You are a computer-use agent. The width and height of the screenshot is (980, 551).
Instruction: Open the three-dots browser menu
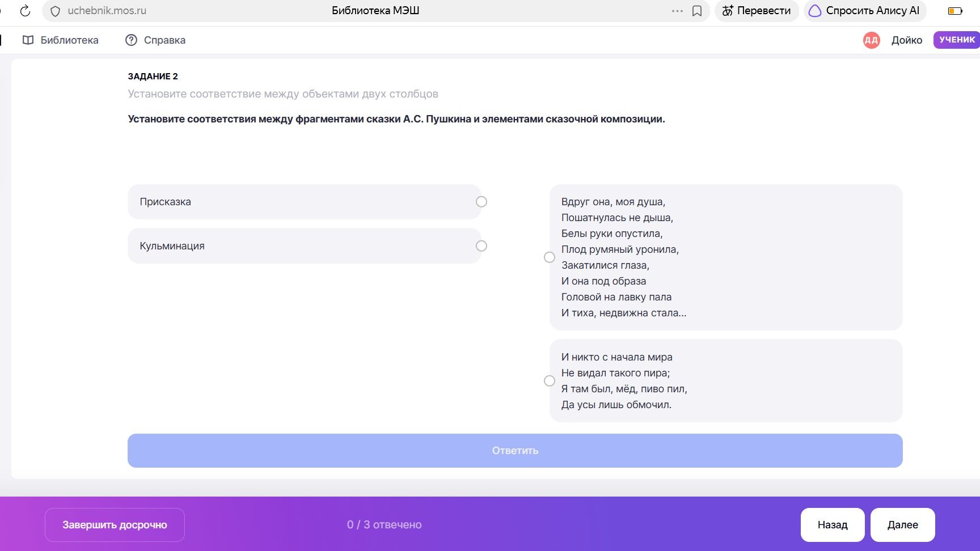[677, 11]
